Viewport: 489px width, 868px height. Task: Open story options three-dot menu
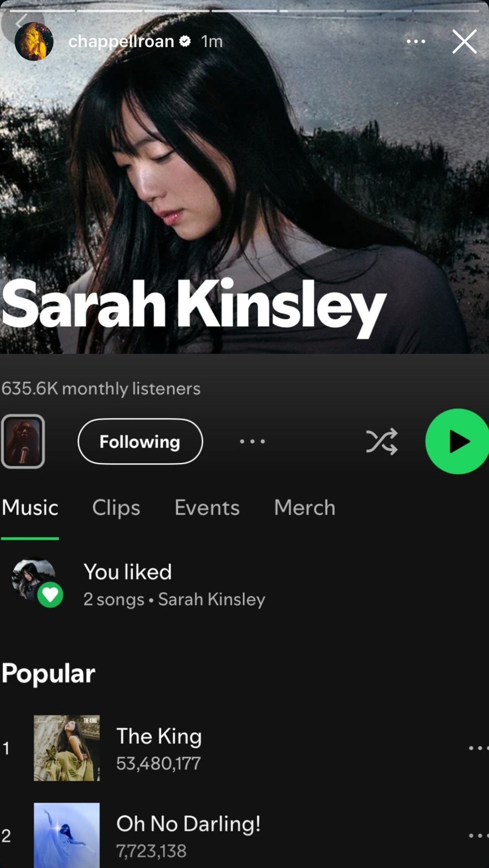[416, 41]
